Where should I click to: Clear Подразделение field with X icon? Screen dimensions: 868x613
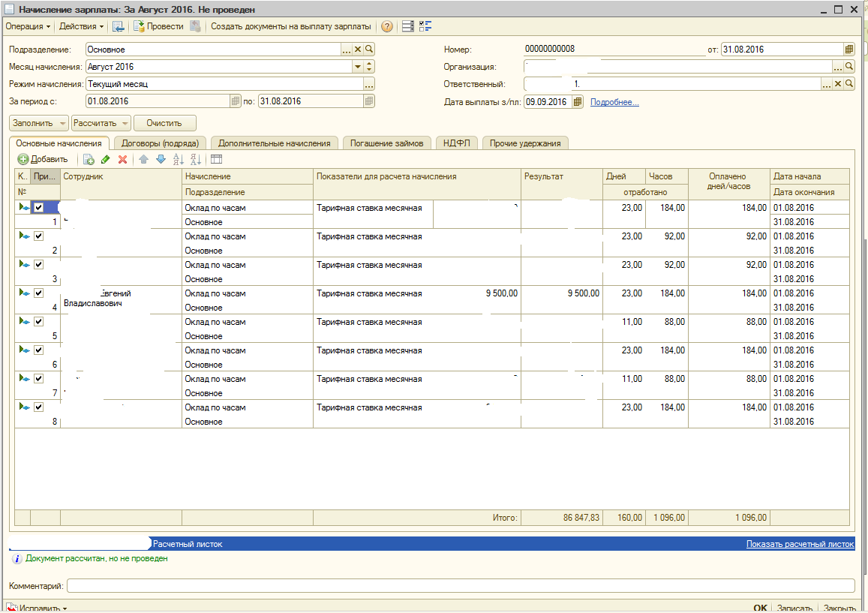pyautogui.click(x=358, y=50)
